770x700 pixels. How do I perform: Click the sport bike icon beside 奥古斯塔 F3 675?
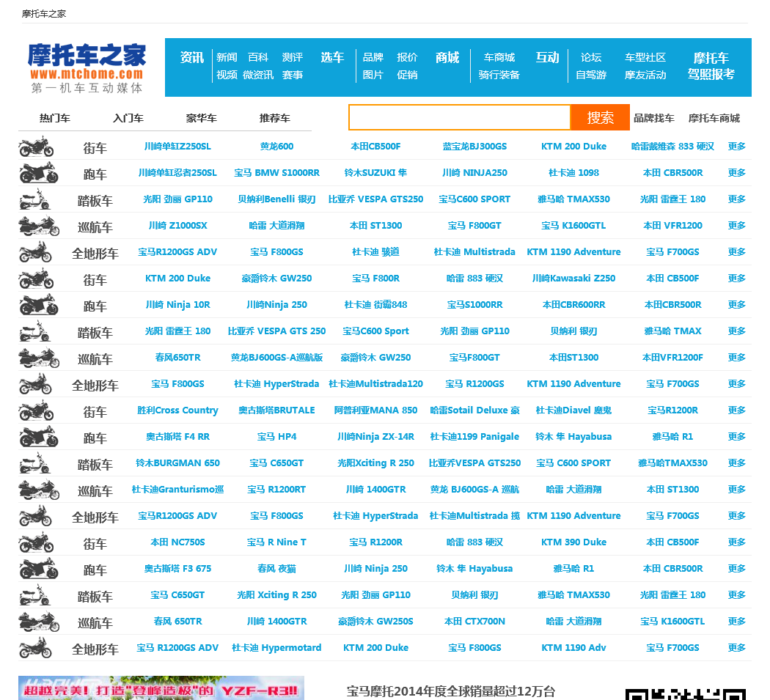39,569
